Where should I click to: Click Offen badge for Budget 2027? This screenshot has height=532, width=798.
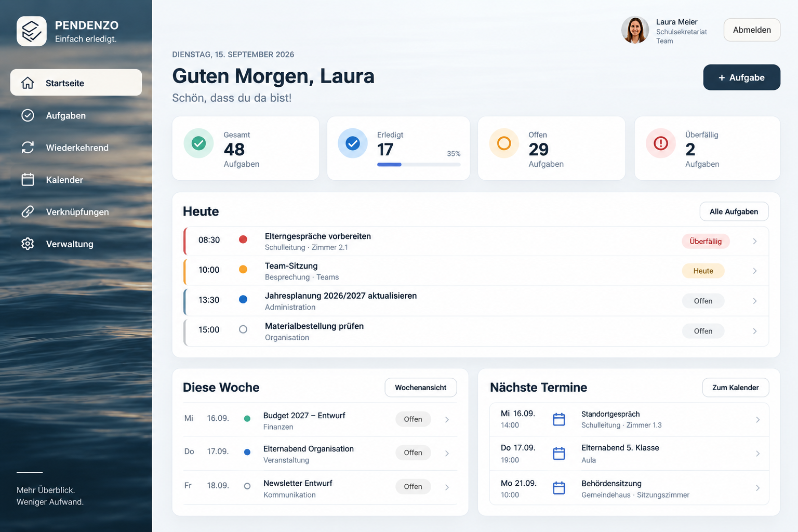coord(413,419)
